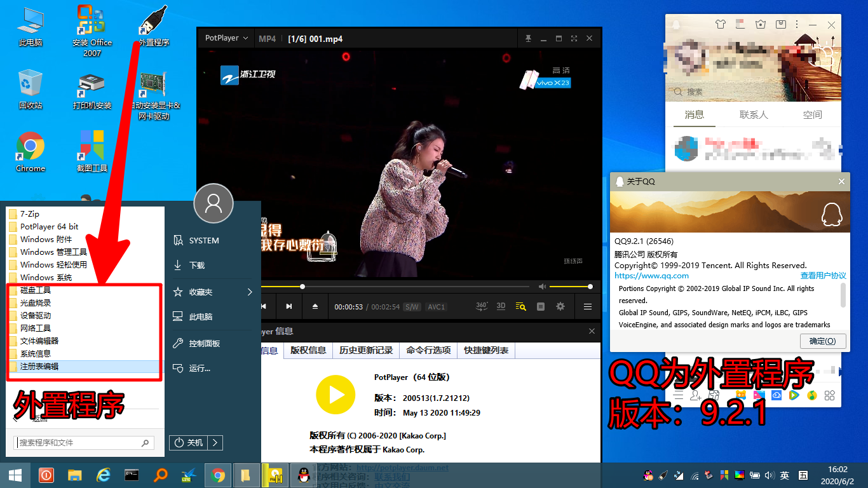868x488 pixels.
Task: Skip to the next track in PotPlayer
Action: (x=289, y=306)
